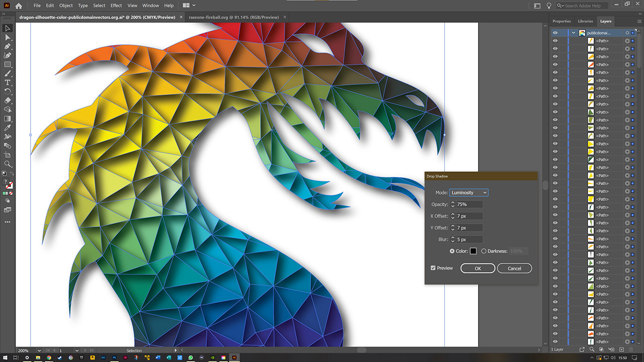Cancel the Drop Shadow dialog

pyautogui.click(x=514, y=268)
